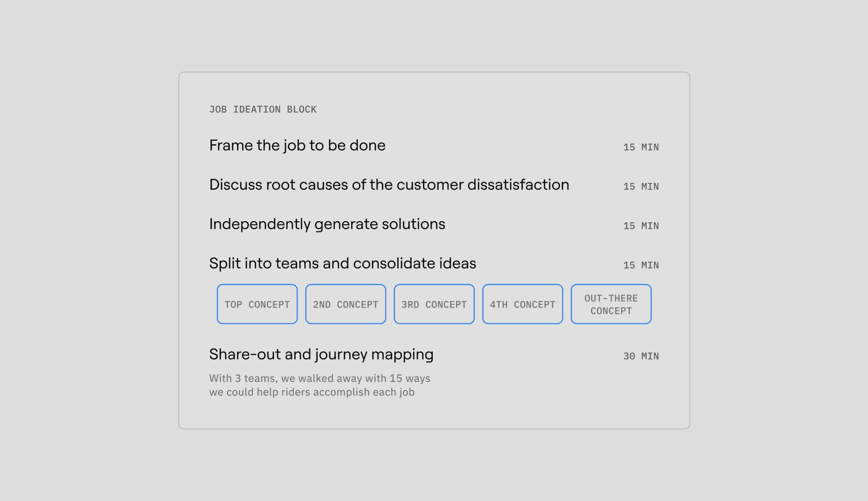The image size is (868, 501).
Task: Click the word 'dissatisfaction' in second item
Action: click(518, 185)
